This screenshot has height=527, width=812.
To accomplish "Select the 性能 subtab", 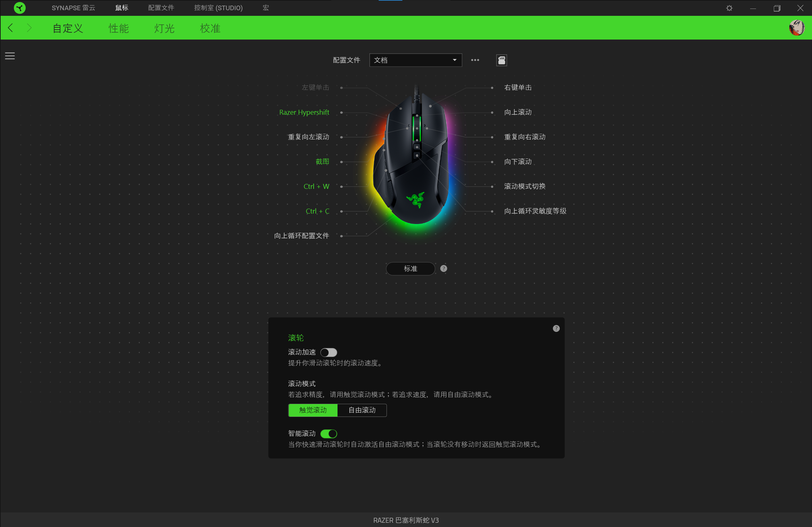I will point(119,28).
